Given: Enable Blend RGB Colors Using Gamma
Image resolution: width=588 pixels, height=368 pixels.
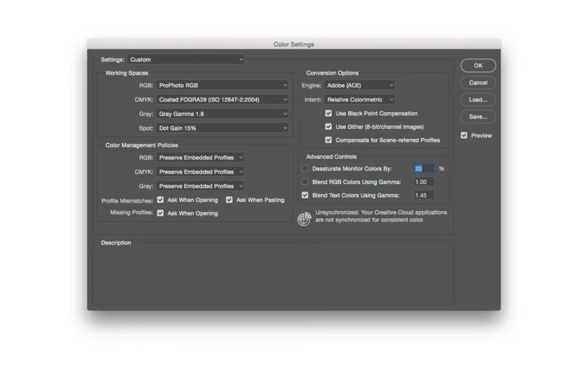Looking at the screenshot, I should point(305,182).
